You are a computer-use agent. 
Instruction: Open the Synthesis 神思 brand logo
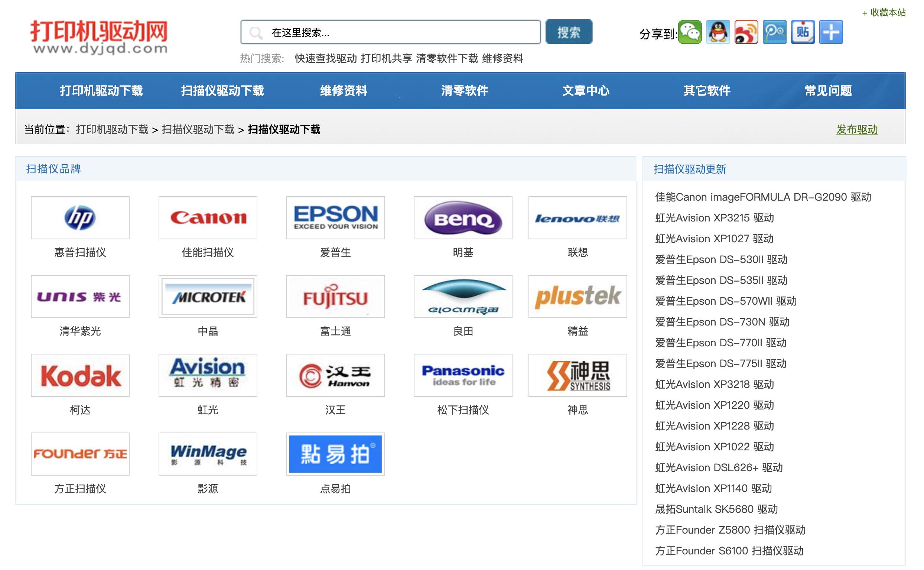(x=578, y=375)
